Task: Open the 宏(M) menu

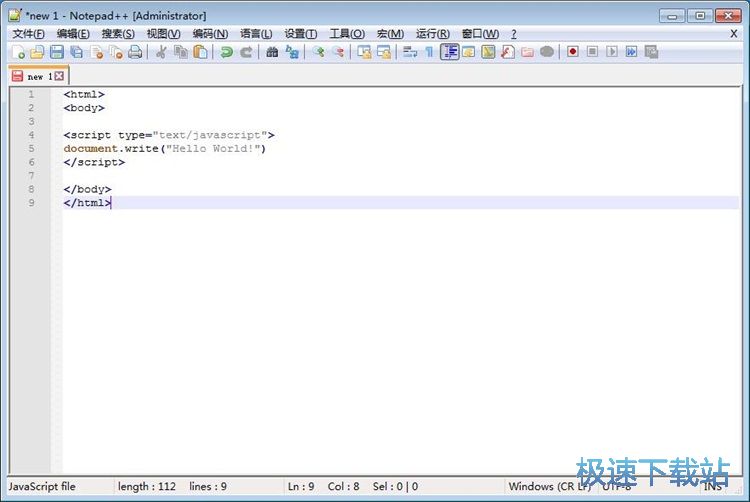Action: (x=390, y=34)
